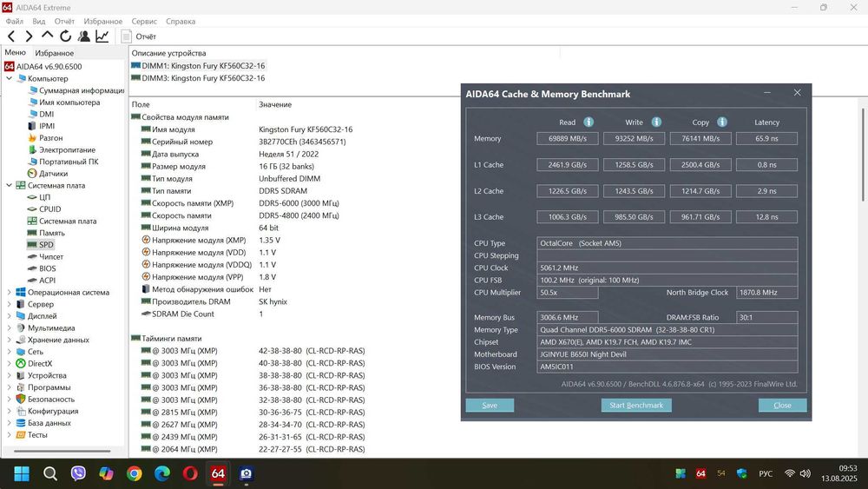868x489 pixels.
Task: Open the Windows Start button
Action: tap(22, 473)
